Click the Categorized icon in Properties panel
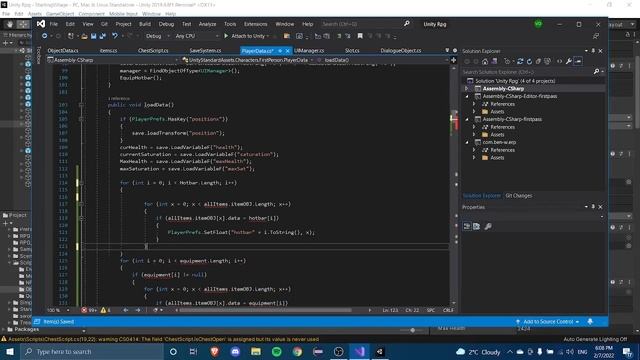The height and width of the screenshot is (360, 640). coord(467,227)
